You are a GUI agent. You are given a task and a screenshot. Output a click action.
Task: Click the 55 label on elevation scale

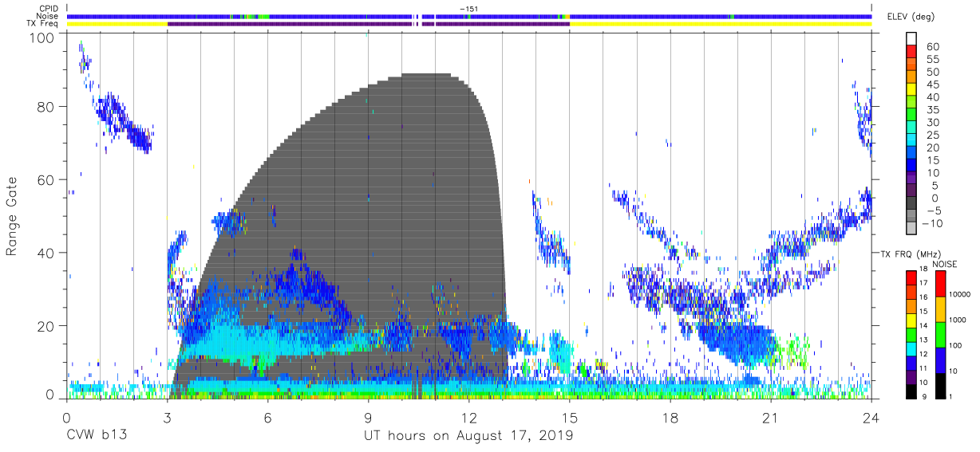(x=932, y=60)
